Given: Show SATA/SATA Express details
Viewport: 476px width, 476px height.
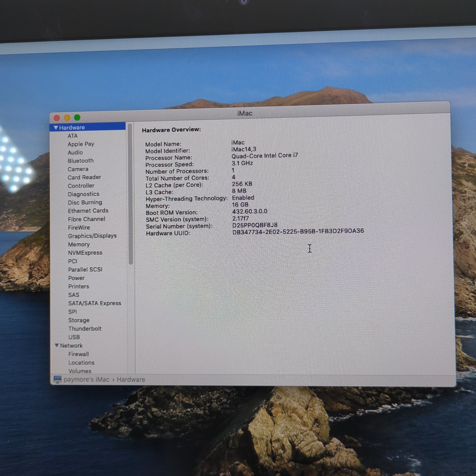Looking at the screenshot, I should pyautogui.click(x=95, y=303).
